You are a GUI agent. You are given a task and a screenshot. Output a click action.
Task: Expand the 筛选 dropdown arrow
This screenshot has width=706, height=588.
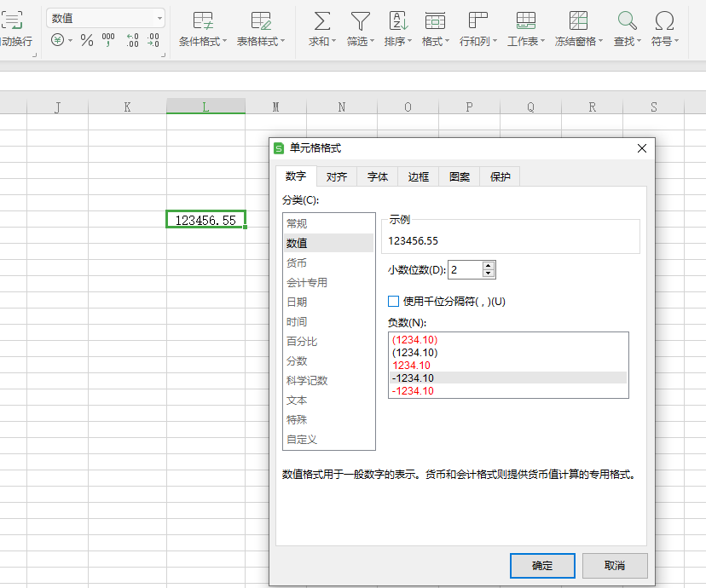click(372, 42)
